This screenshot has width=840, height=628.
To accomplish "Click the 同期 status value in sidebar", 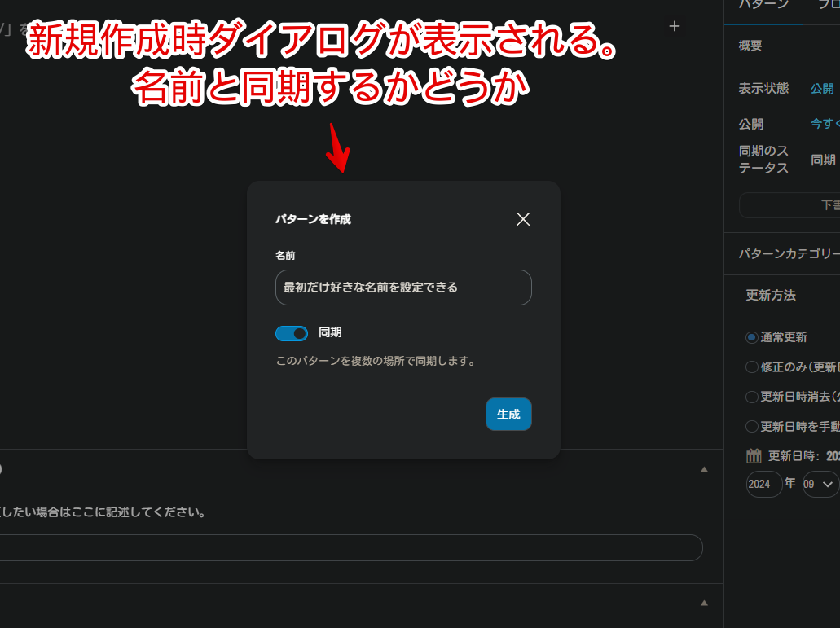I will [823, 160].
